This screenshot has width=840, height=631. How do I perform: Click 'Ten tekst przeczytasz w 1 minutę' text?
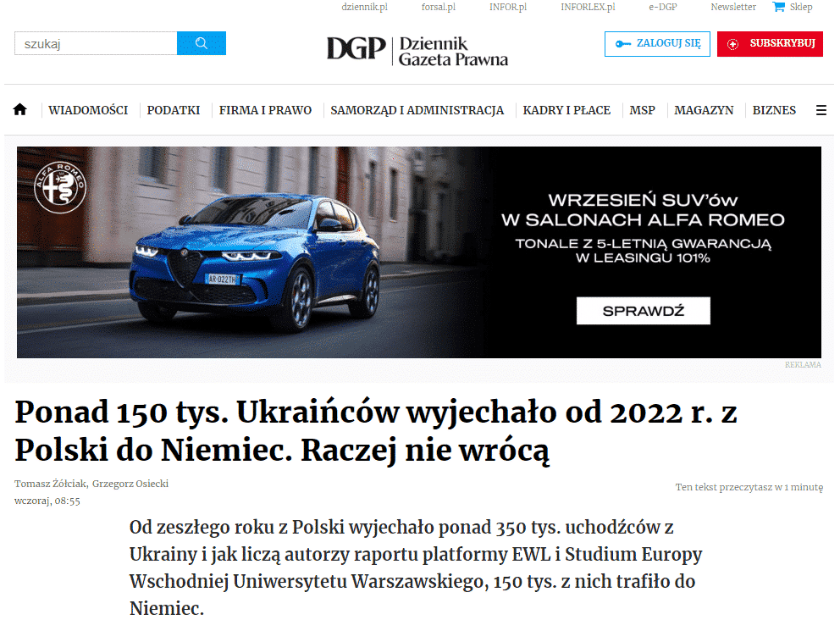tap(749, 488)
